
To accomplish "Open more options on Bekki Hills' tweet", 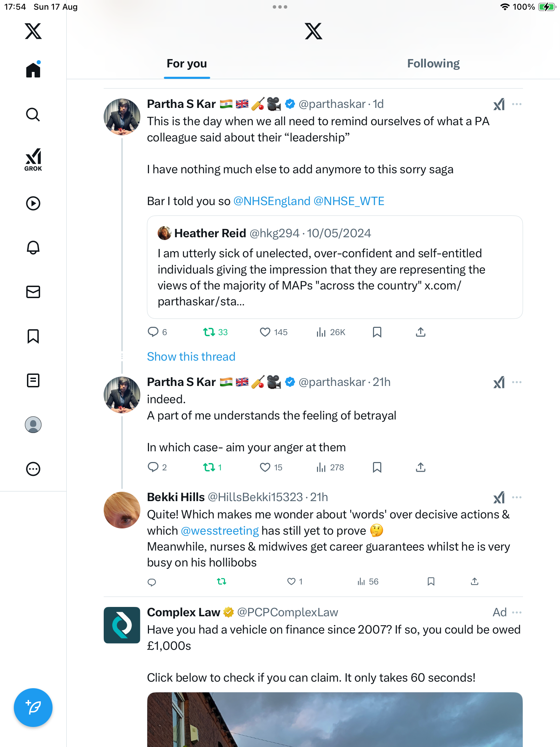I will pyautogui.click(x=517, y=497).
